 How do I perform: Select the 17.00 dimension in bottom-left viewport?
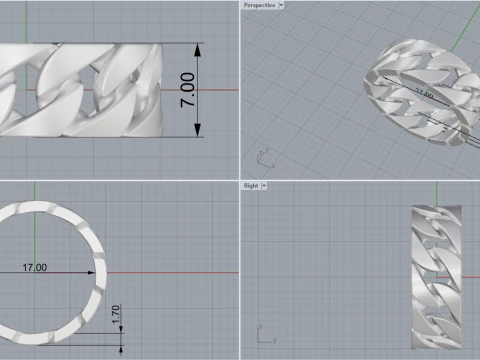pos(35,267)
